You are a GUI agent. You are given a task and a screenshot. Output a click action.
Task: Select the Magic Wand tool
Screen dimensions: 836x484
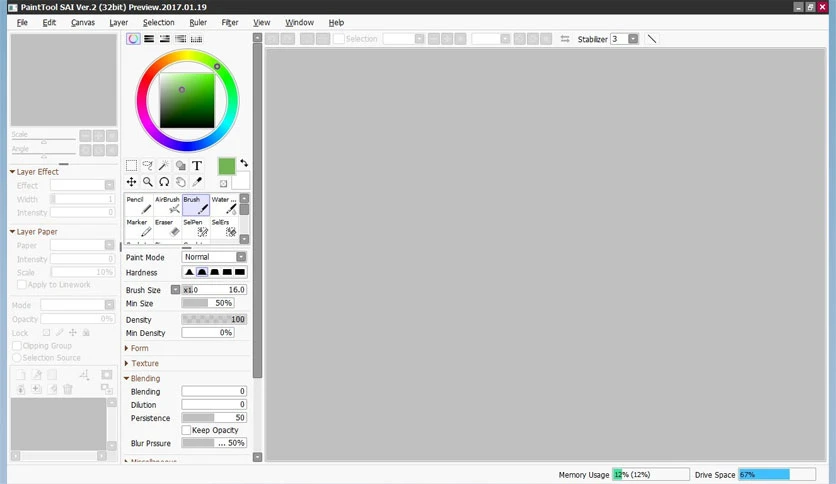pyautogui.click(x=164, y=166)
